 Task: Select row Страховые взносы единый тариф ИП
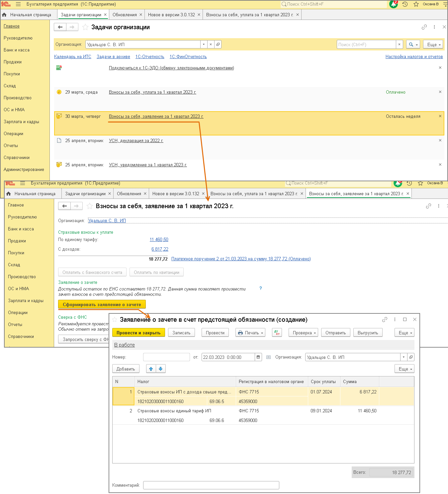(x=263, y=416)
